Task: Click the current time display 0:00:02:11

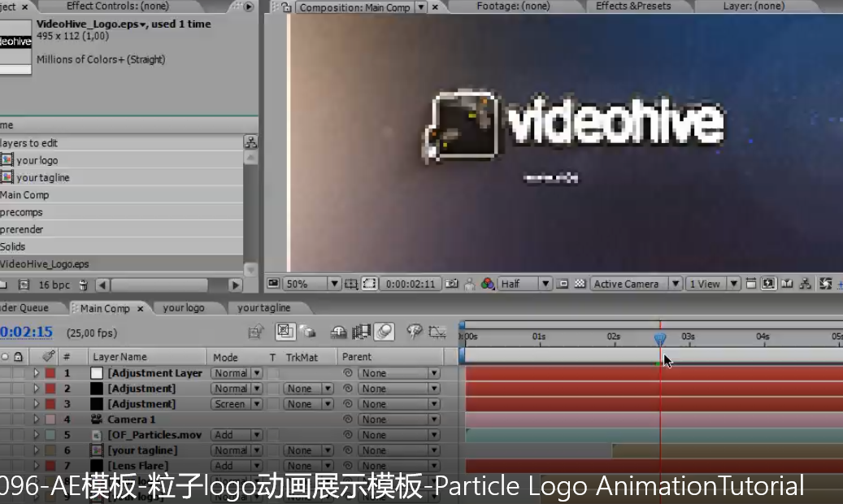Action: [x=411, y=284]
